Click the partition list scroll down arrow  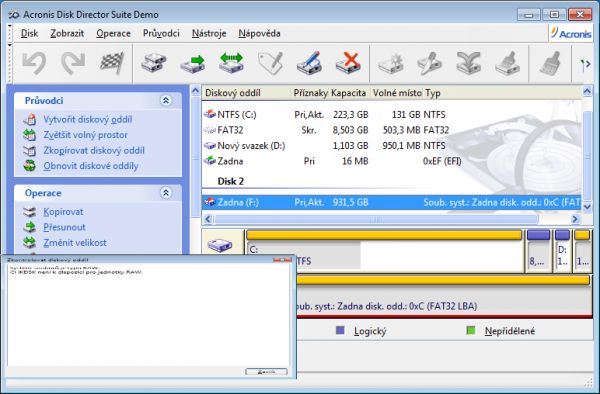(x=587, y=206)
